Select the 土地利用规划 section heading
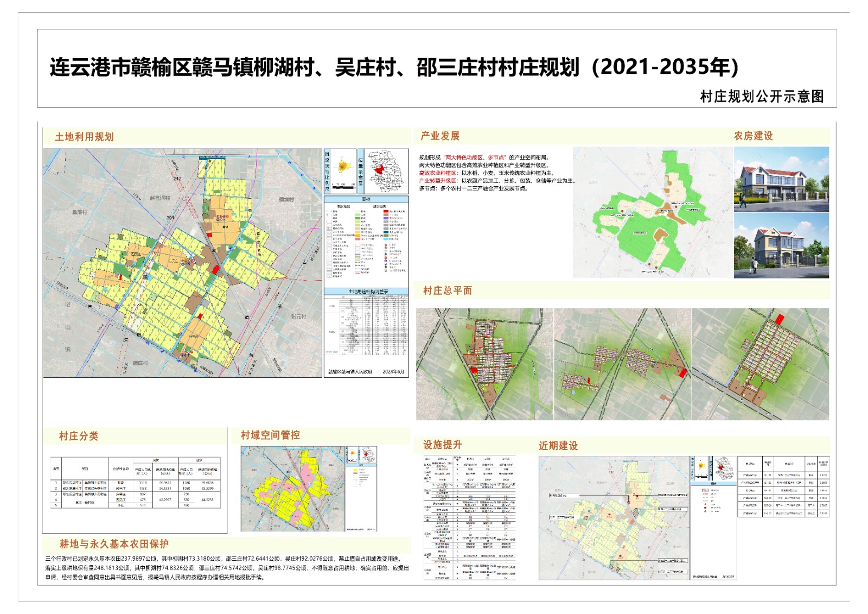 (84, 137)
